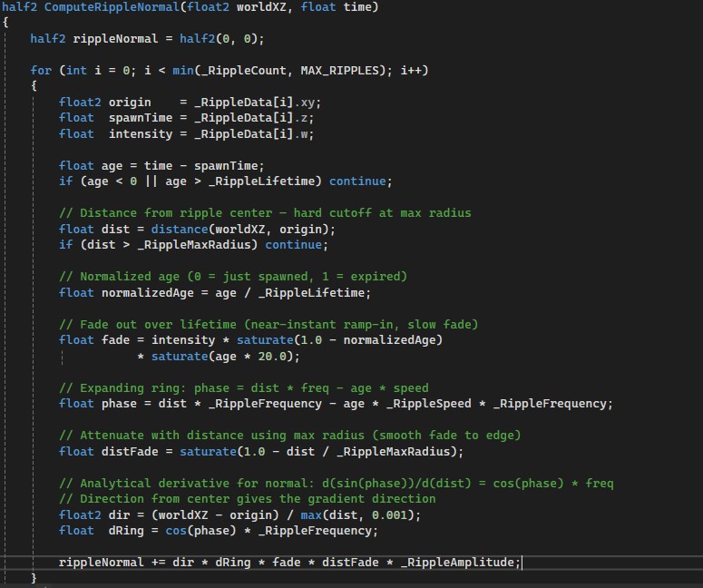The height and width of the screenshot is (588, 703).
Task: Click the 'Distance from ripple center' comment
Action: click(x=265, y=213)
